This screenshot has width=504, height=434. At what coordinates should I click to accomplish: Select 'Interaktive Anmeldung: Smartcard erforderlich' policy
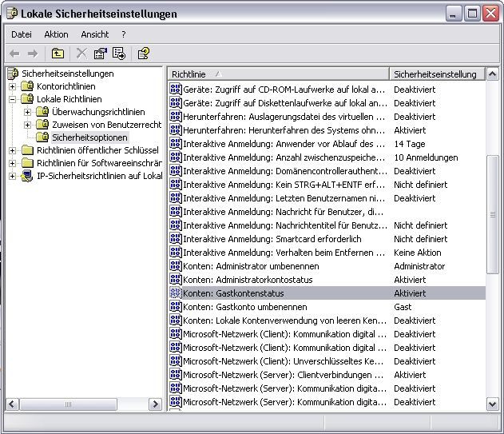(272, 239)
